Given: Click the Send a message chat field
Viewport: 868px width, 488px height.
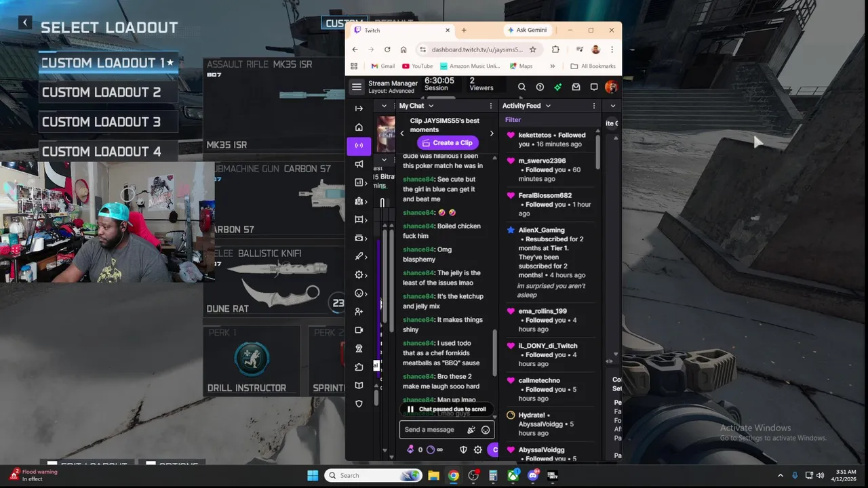Looking at the screenshot, I should pyautogui.click(x=434, y=430).
